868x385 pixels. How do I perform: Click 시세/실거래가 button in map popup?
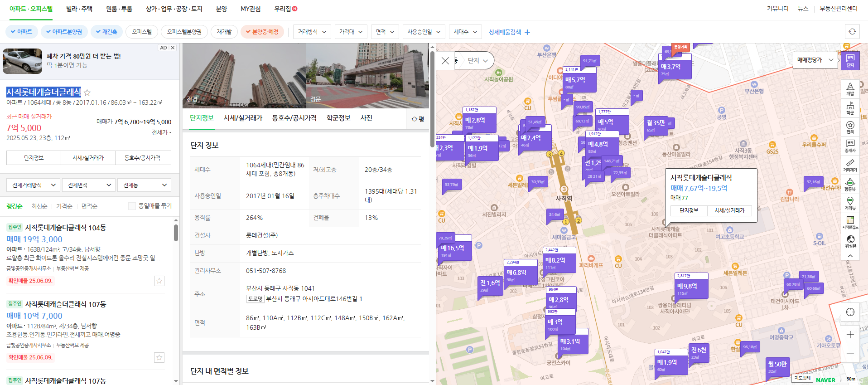729,210
